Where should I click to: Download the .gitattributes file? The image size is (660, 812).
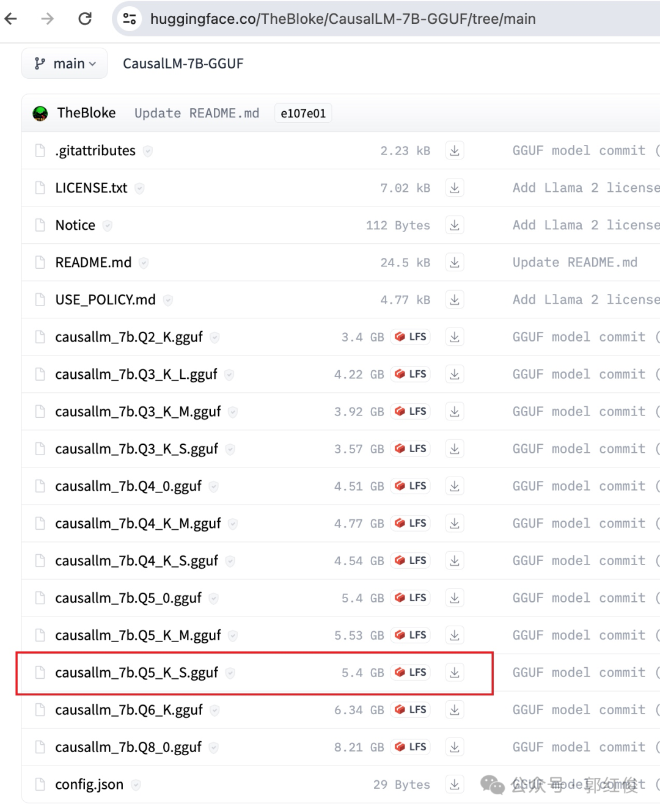click(x=454, y=151)
